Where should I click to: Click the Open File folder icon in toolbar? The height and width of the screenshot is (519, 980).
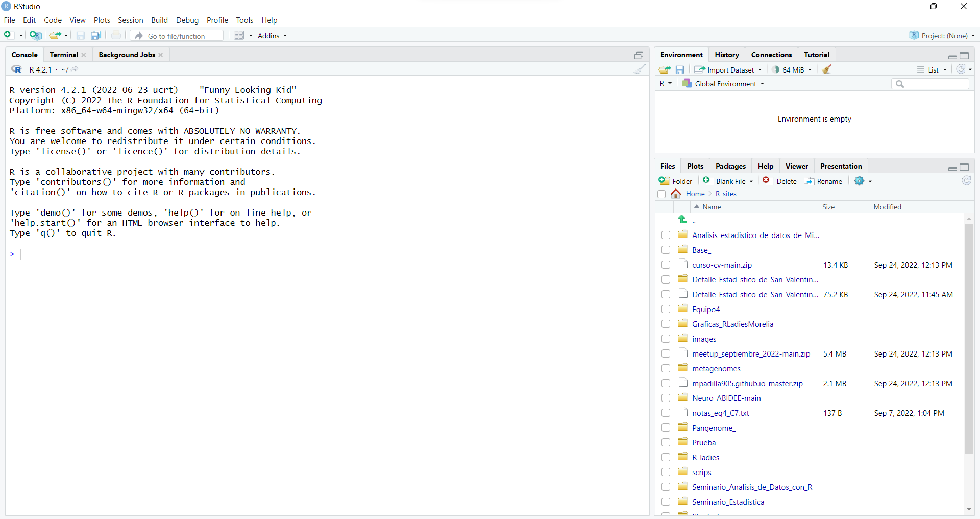[x=55, y=35]
